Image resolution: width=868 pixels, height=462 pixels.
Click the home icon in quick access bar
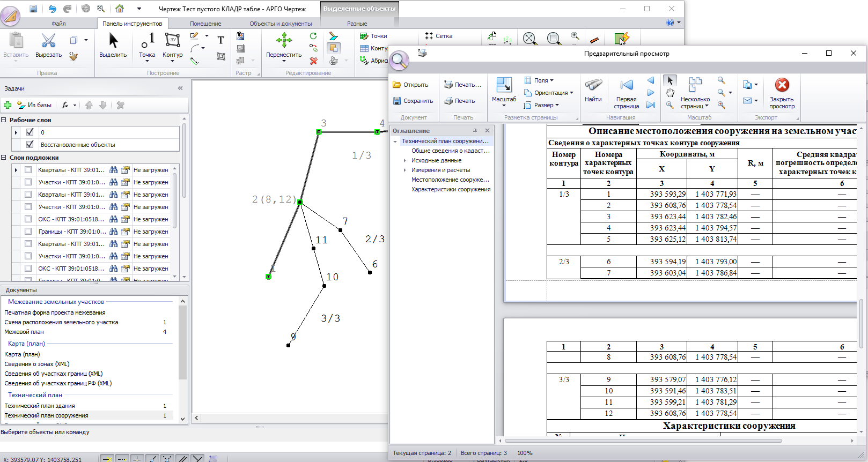pyautogui.click(x=120, y=9)
